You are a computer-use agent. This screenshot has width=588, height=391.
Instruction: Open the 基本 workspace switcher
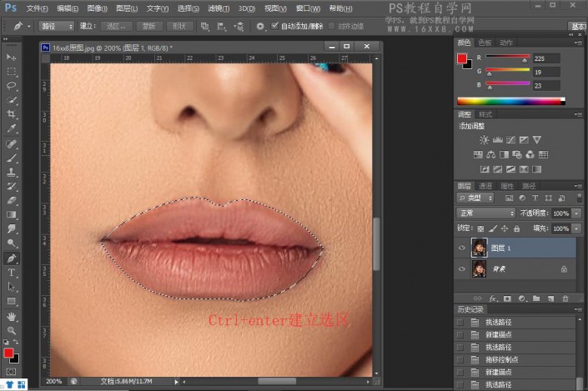pos(577,26)
